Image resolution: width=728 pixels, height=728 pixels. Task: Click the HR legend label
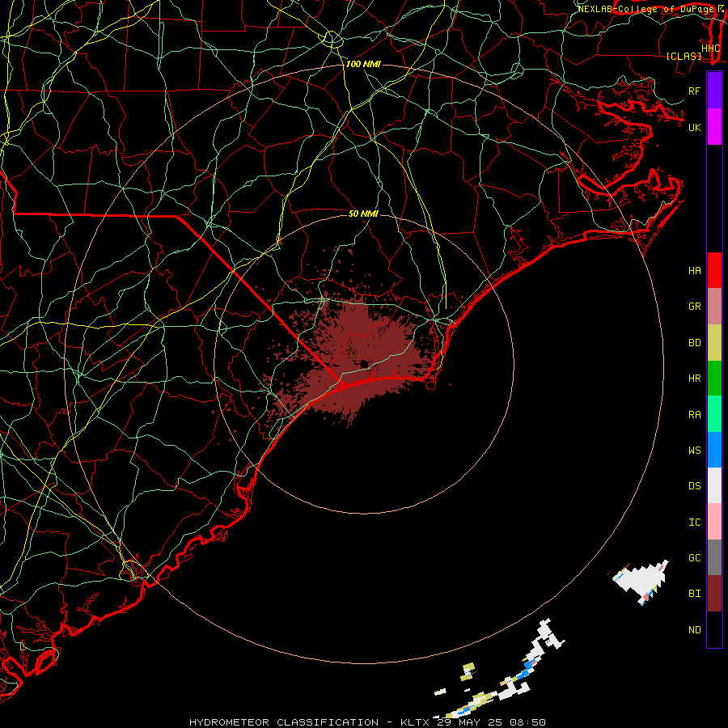(695, 379)
